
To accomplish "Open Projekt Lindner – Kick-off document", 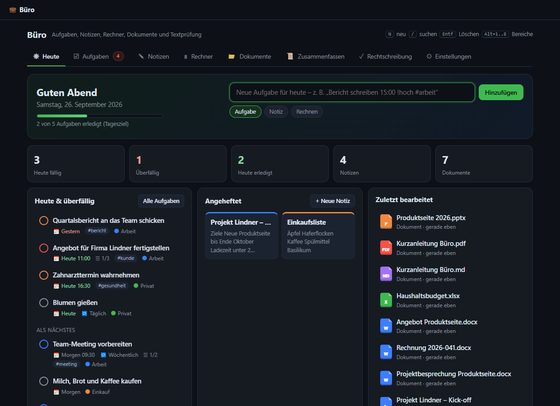I will (x=434, y=400).
